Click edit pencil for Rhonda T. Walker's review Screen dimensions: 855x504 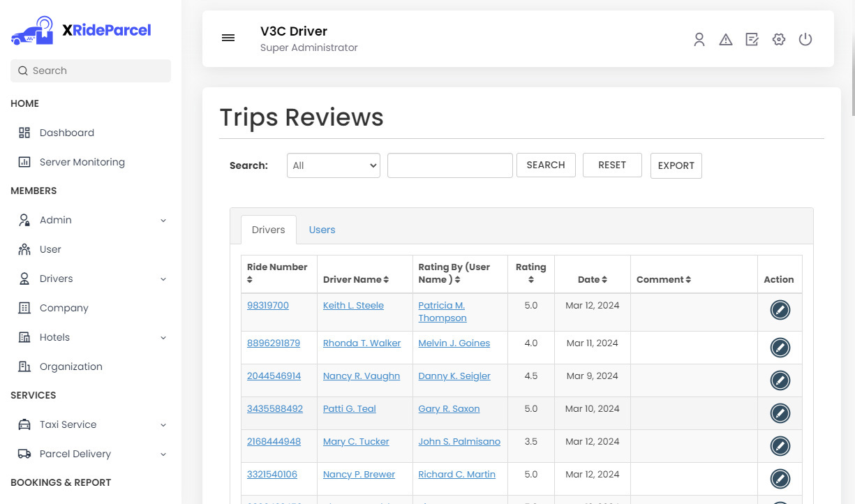pos(780,348)
